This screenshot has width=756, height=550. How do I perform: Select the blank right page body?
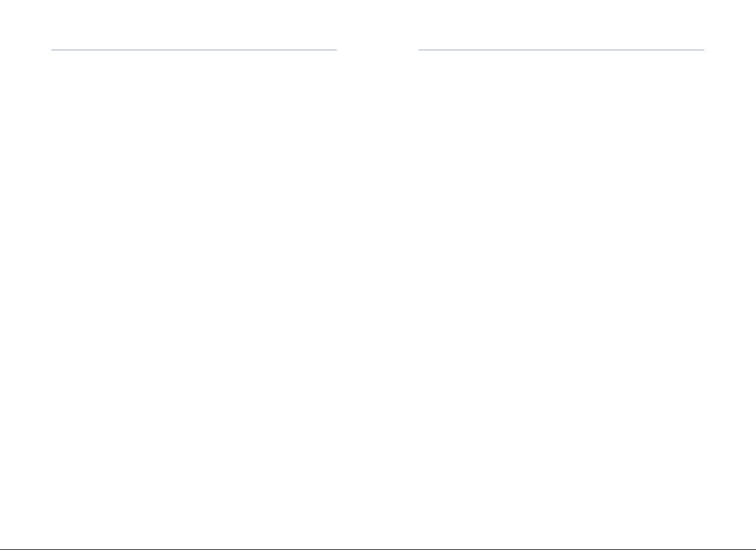pyautogui.click(x=562, y=297)
